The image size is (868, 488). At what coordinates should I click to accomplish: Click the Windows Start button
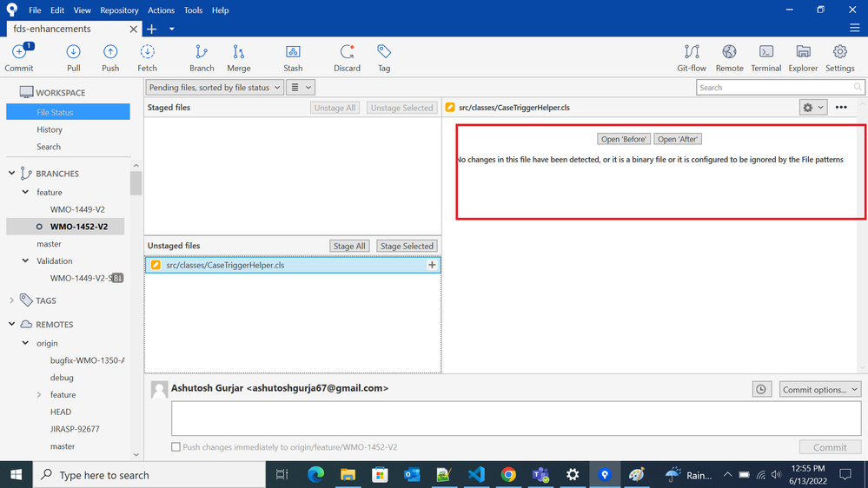pos(16,475)
